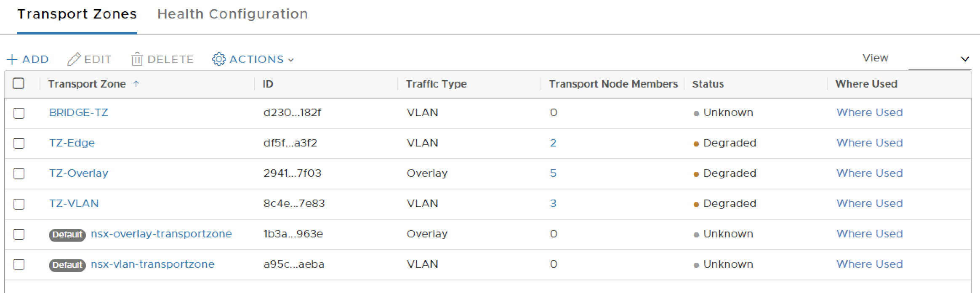Check the BRIDGE-TZ row checkbox
Image resolution: width=980 pixels, height=293 pixels.
(x=19, y=113)
